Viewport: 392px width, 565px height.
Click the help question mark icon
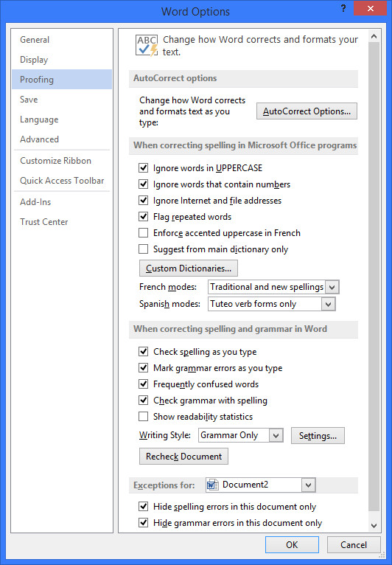pos(343,8)
